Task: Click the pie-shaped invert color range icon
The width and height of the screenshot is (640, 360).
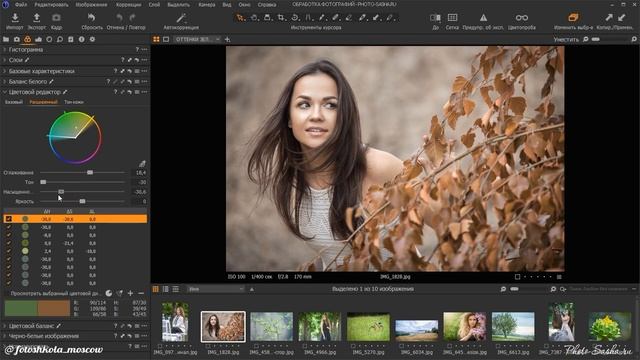Action: 109,293
